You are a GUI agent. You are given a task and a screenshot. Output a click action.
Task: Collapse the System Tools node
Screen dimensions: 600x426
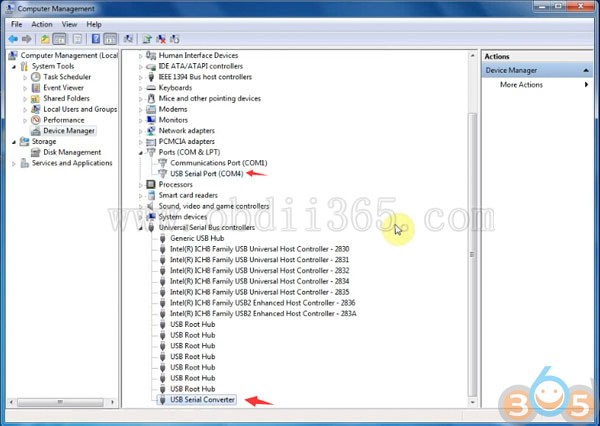[14, 67]
